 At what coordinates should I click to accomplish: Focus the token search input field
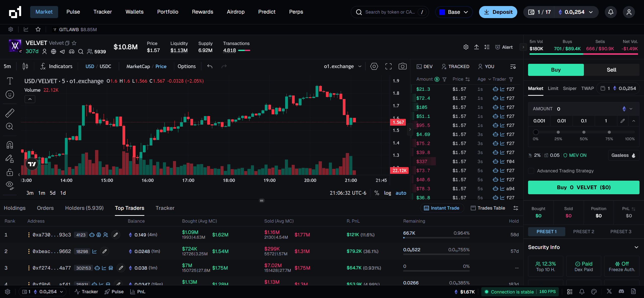pyautogui.click(x=390, y=12)
